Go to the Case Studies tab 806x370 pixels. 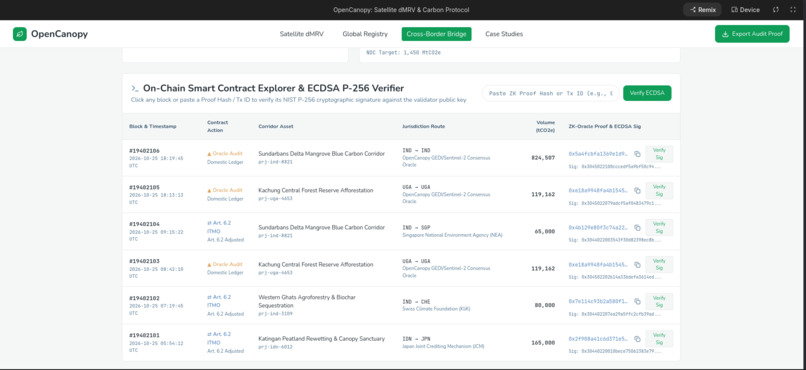click(504, 34)
